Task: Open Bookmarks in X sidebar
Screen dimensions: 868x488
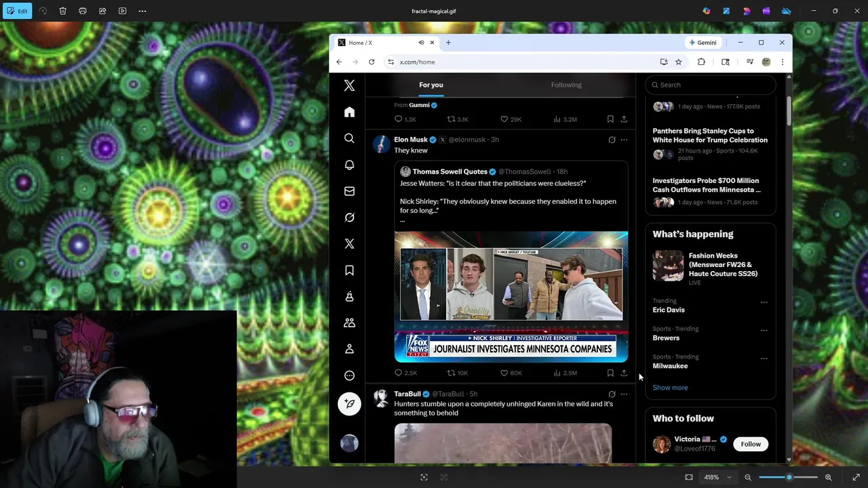Action: [349, 270]
